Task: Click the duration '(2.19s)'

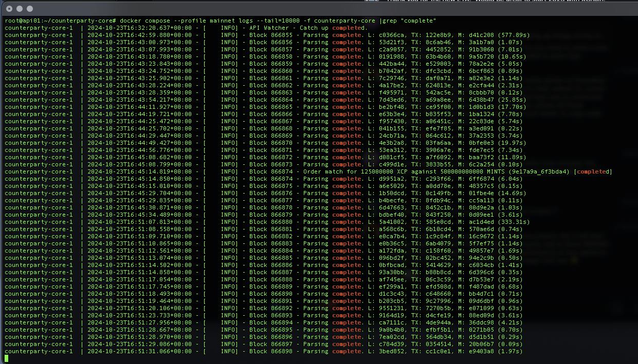Action: click(510, 279)
